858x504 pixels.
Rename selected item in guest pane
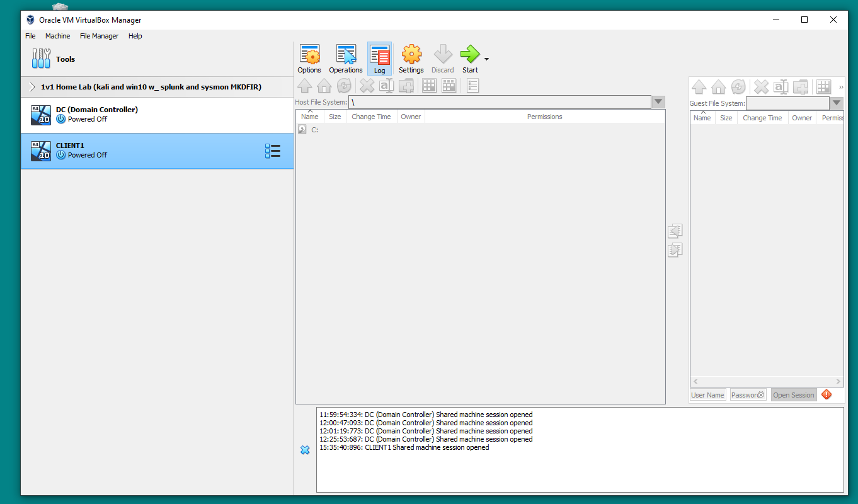[781, 87]
